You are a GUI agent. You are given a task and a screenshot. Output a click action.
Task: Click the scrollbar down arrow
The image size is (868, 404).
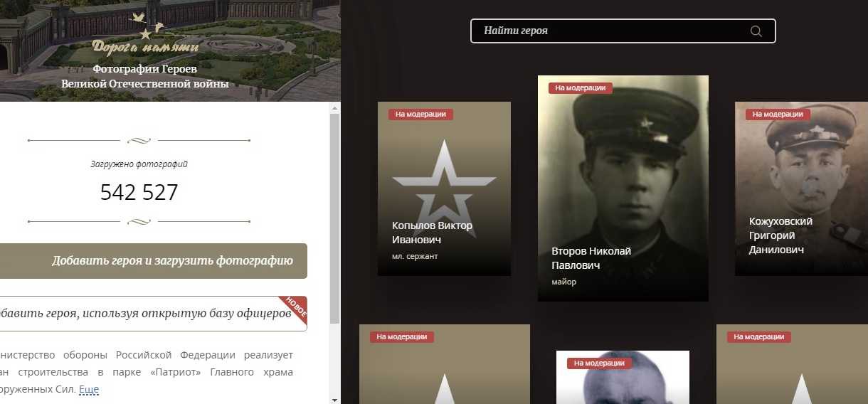[334, 399]
